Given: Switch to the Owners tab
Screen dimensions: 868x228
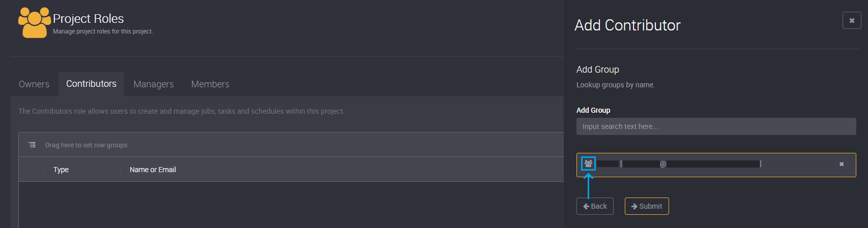Looking at the screenshot, I should 34,84.
